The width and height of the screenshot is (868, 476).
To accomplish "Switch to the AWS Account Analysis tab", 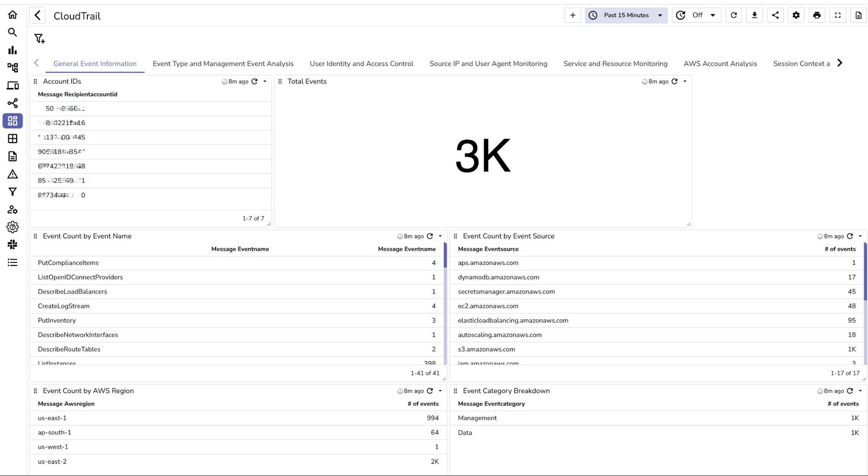I will pyautogui.click(x=720, y=63).
